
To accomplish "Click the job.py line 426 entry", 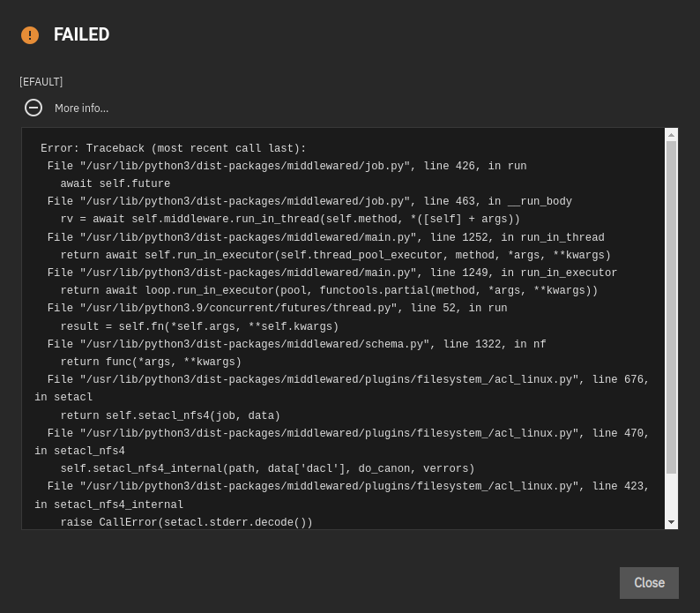I will tap(287, 166).
